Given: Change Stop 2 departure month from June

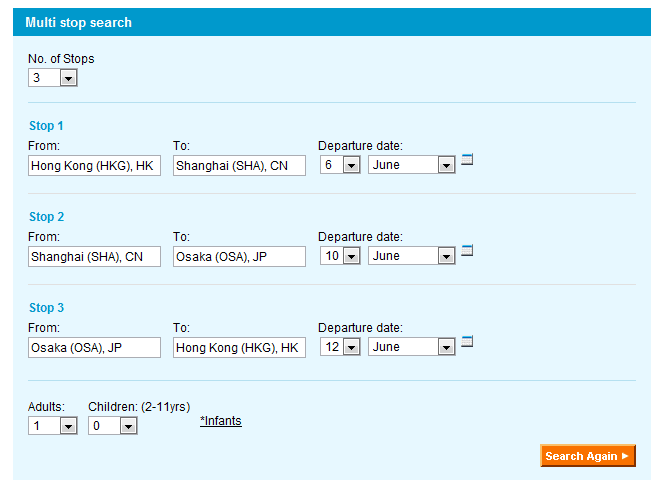Looking at the screenshot, I should point(412,257).
